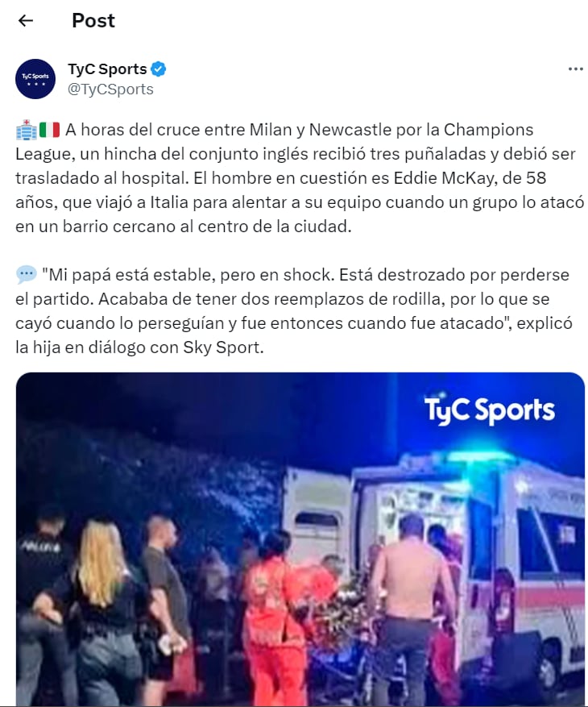Click the speech bubble emoji
The image size is (588, 707).
tap(26, 275)
